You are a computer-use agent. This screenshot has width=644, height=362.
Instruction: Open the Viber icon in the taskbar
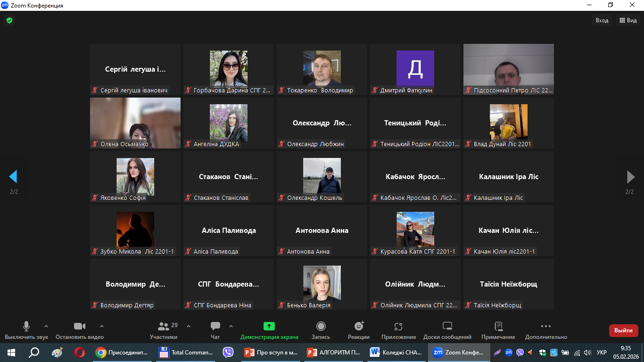(x=228, y=352)
